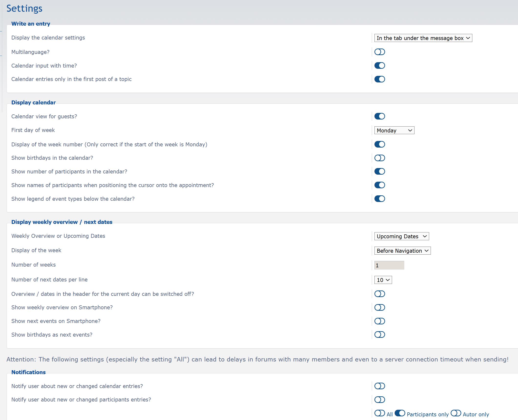
Task: Select the All notification recipients option
Action: (380, 413)
